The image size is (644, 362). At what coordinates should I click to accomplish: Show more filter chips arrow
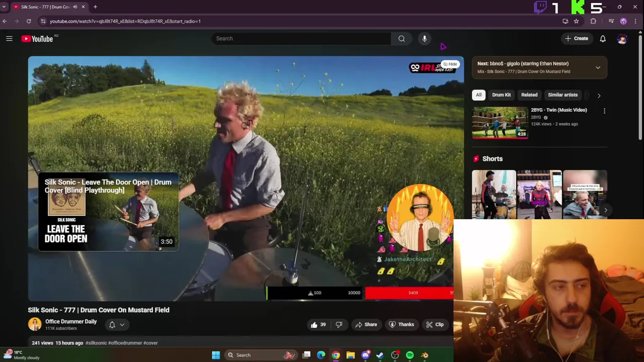[x=599, y=95]
